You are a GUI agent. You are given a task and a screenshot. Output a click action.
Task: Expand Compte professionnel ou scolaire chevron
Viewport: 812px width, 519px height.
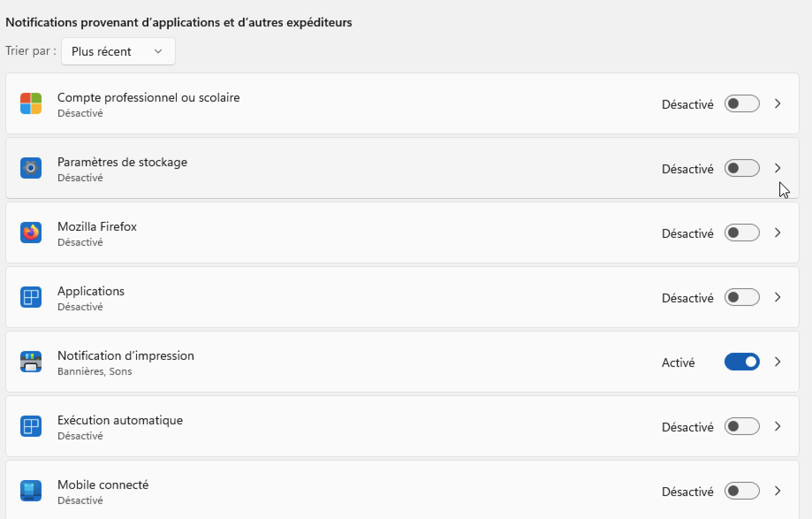(778, 103)
